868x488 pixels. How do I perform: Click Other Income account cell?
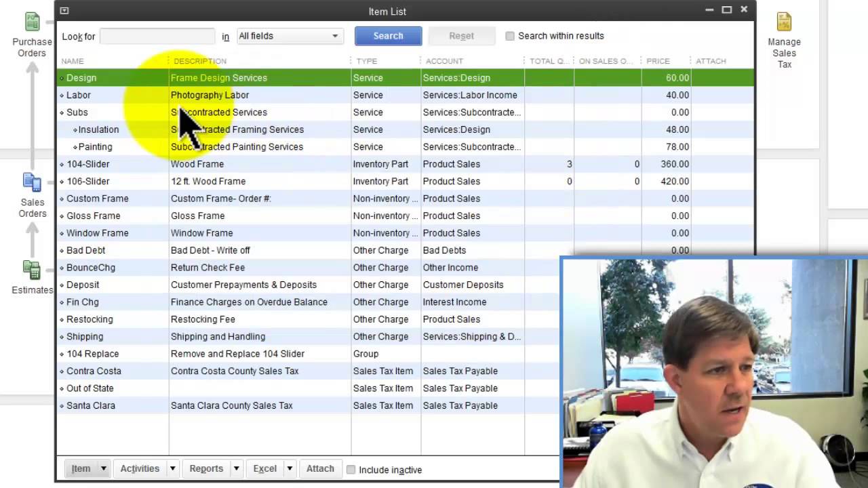(450, 268)
